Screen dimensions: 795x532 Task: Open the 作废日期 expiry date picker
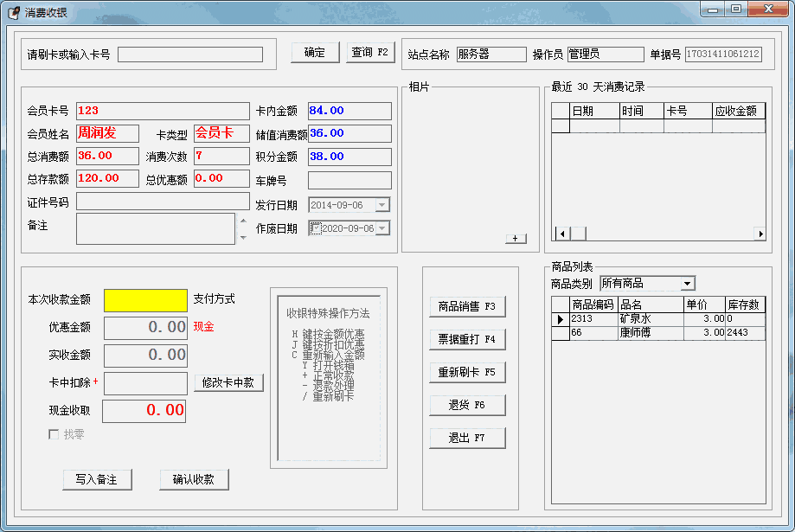coord(384,227)
